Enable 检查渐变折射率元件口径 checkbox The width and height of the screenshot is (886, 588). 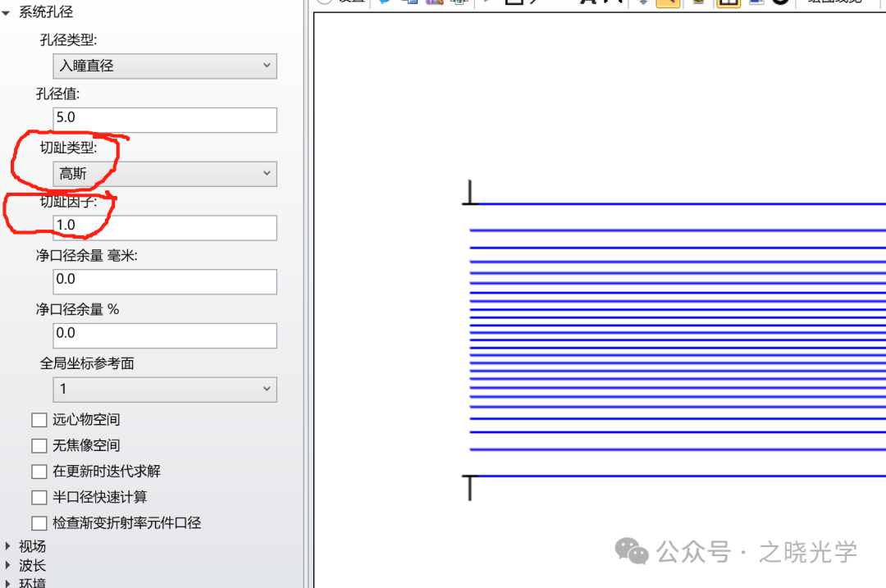pos(39,523)
